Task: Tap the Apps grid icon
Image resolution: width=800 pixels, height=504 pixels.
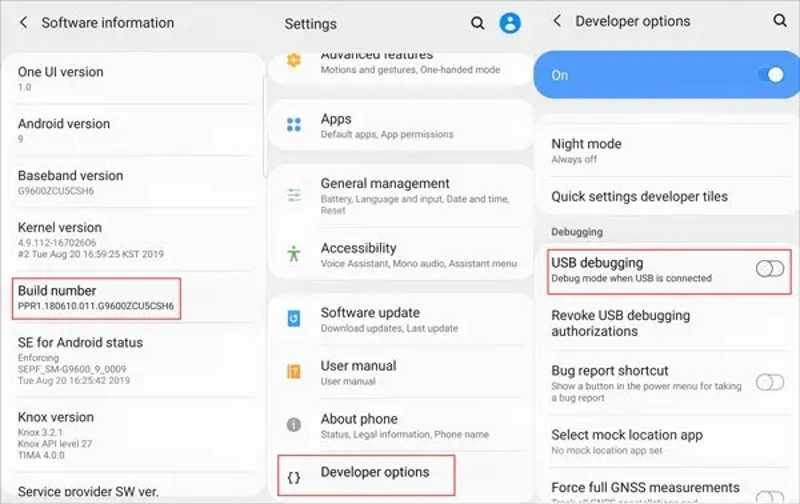Action: [x=294, y=125]
